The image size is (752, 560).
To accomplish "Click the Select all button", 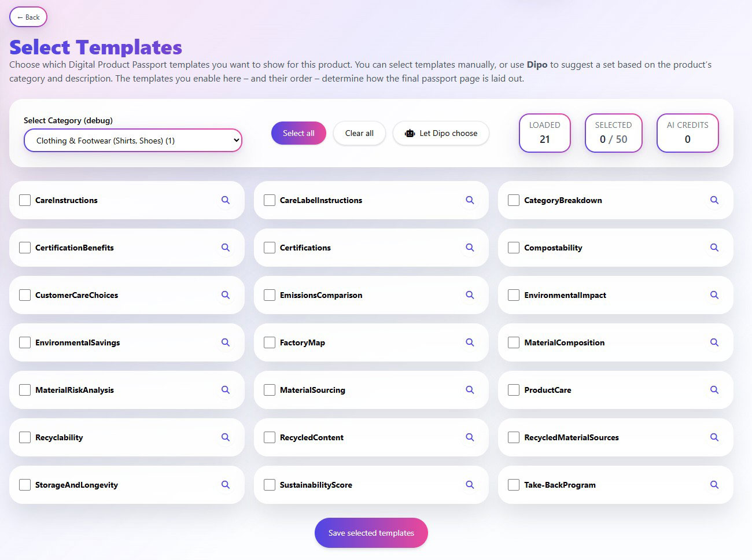I will (298, 133).
